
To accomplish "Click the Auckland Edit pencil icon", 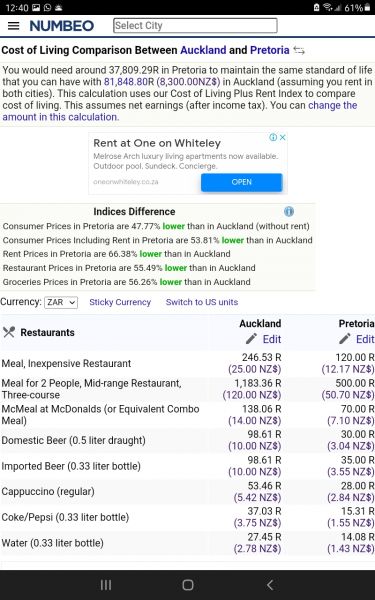I will click(x=251, y=339).
